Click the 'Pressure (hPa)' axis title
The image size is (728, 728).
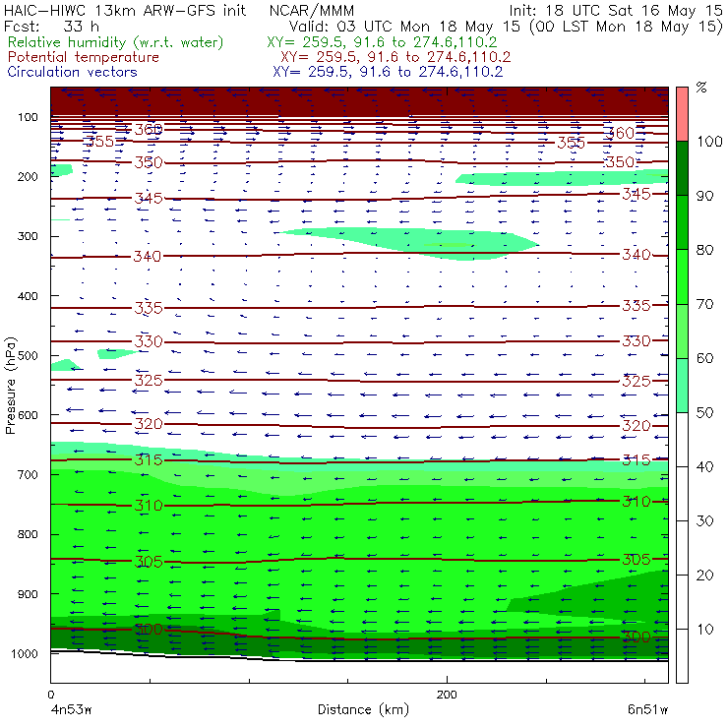[x=11, y=386]
